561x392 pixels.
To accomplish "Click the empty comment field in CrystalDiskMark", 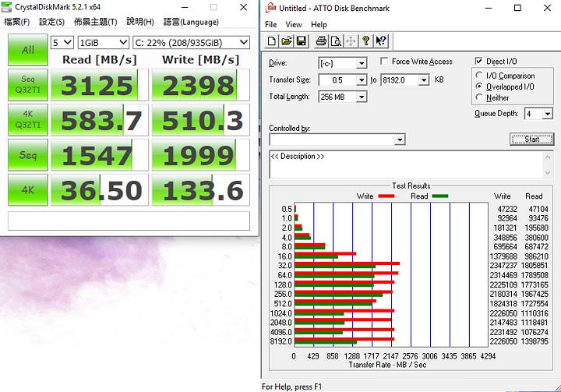I will click(129, 221).
